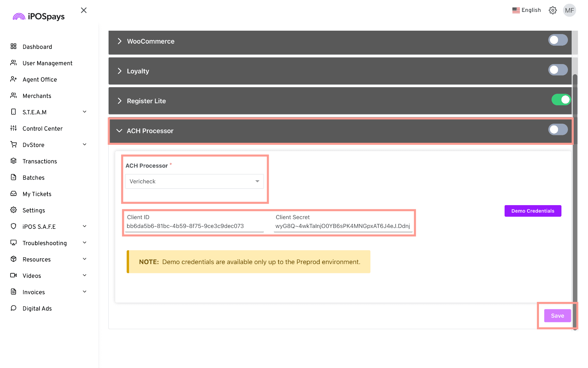Collapse the ACH Processor section chevron
588x368 pixels.
pyautogui.click(x=119, y=131)
